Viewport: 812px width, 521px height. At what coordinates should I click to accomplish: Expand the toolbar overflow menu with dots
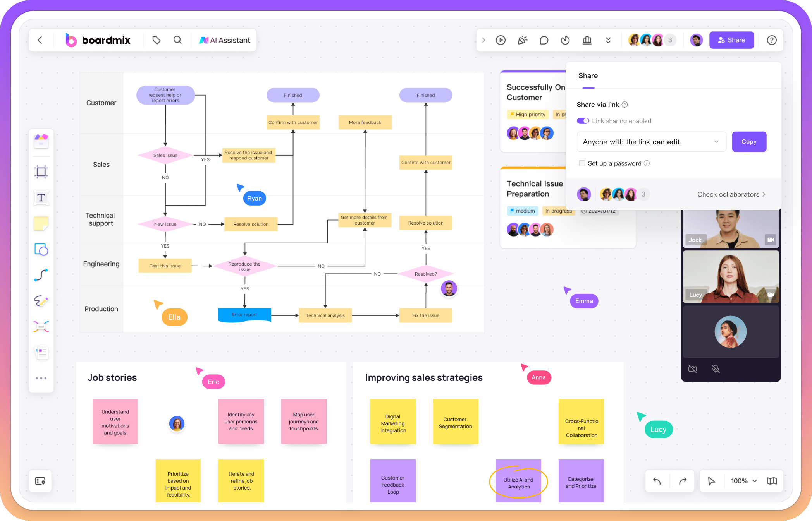point(40,378)
